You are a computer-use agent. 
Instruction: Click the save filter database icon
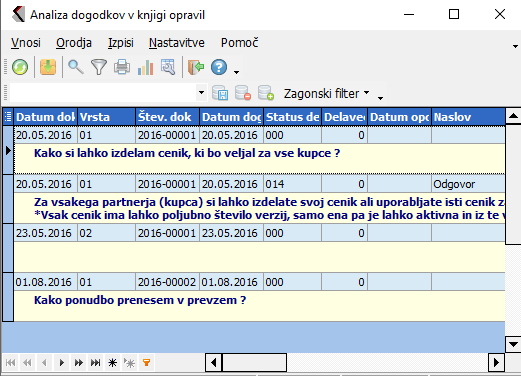220,93
